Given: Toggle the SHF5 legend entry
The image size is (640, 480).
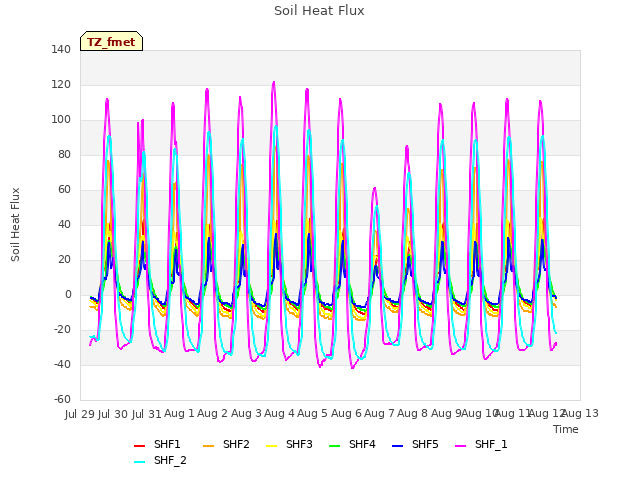Looking at the screenshot, I should click(415, 444).
